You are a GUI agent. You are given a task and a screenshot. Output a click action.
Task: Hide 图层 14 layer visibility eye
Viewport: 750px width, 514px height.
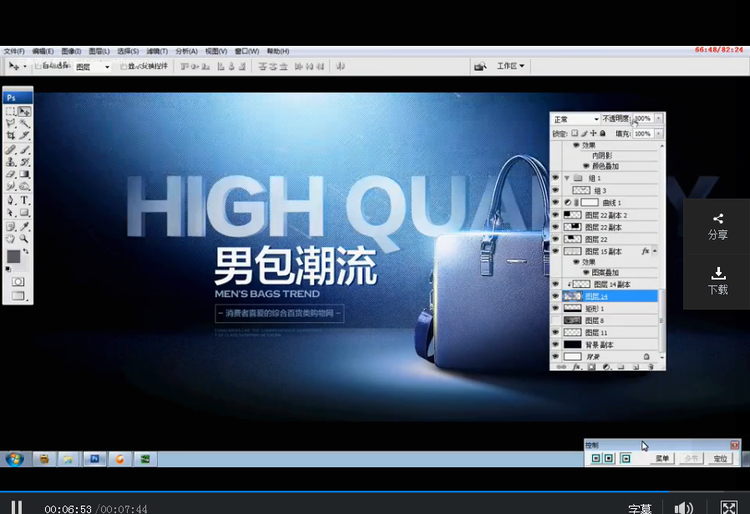[556, 296]
